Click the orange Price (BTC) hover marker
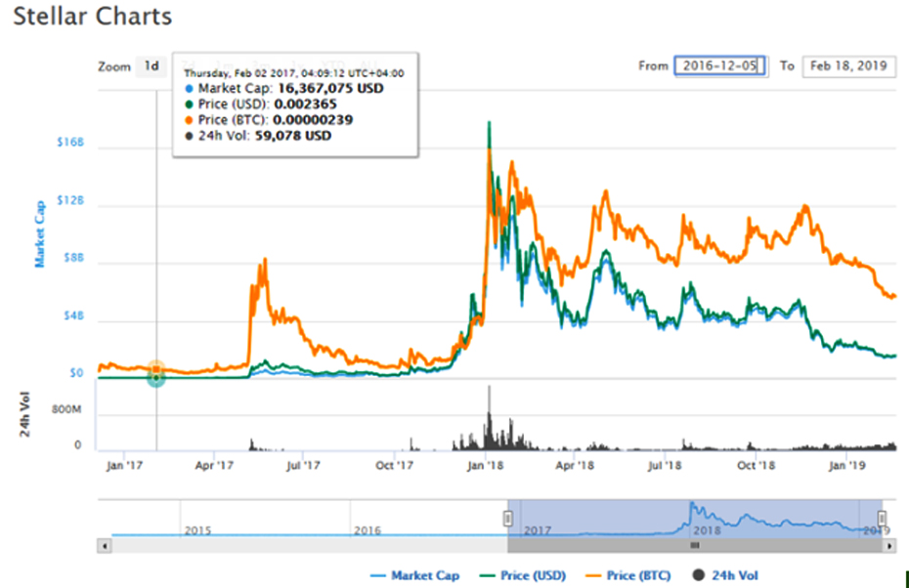This screenshot has height=588, width=909. 156,369
